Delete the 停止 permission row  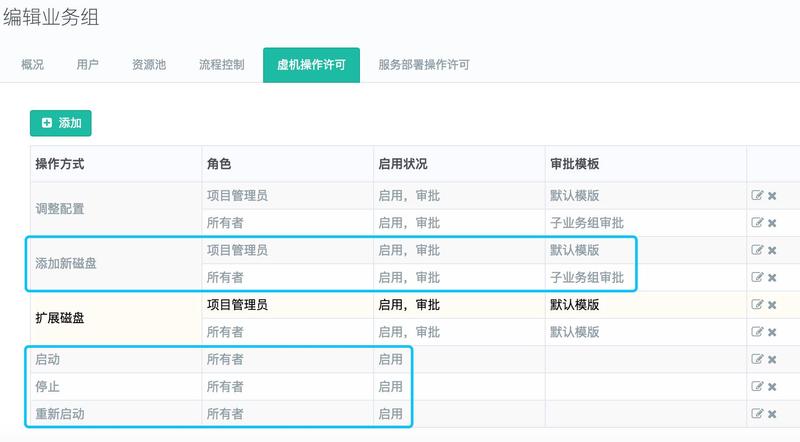pyautogui.click(x=772, y=387)
